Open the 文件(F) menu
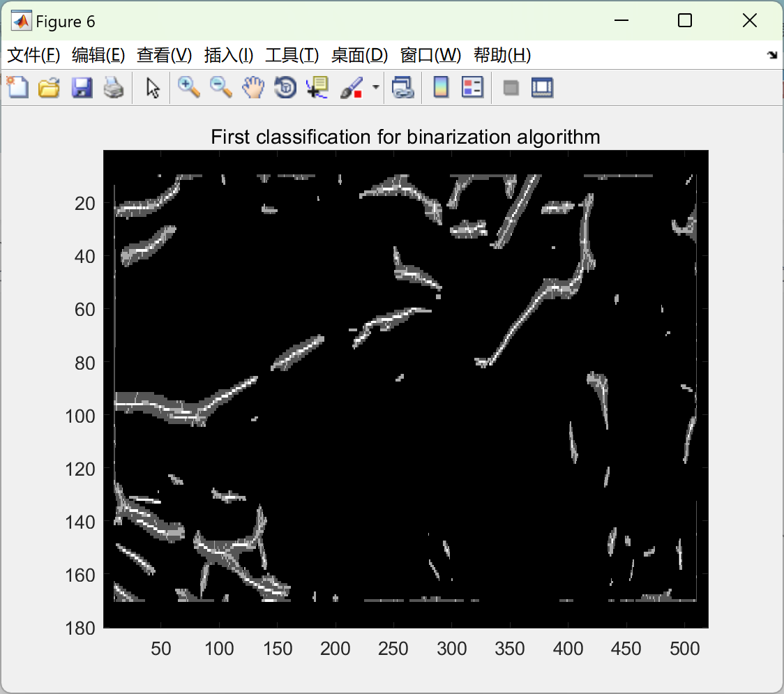The image size is (784, 694). [33, 55]
